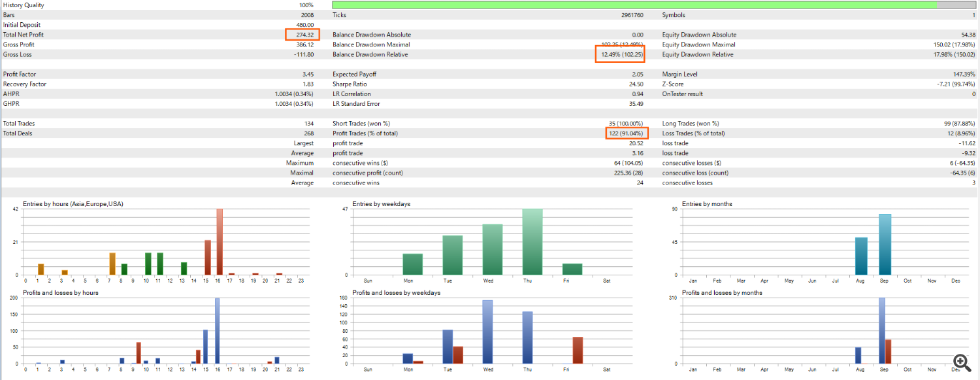Click the Aug bar in Entries by months
The height and width of the screenshot is (380, 980).
click(x=861, y=256)
